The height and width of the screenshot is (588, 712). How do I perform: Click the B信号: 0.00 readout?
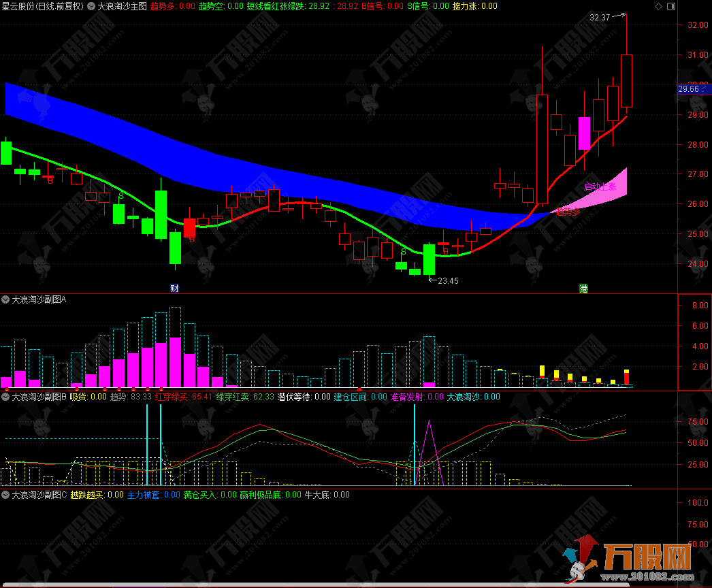coord(383,6)
